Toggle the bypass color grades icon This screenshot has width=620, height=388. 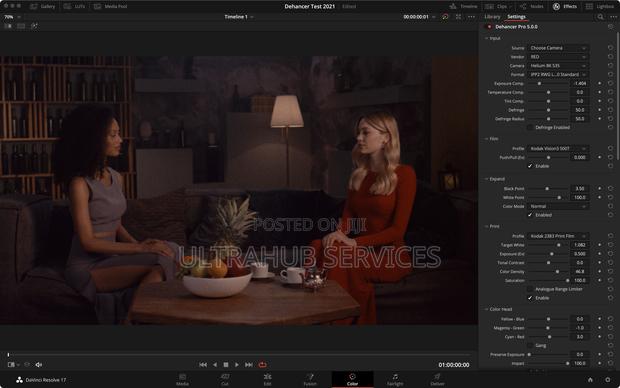(445, 17)
